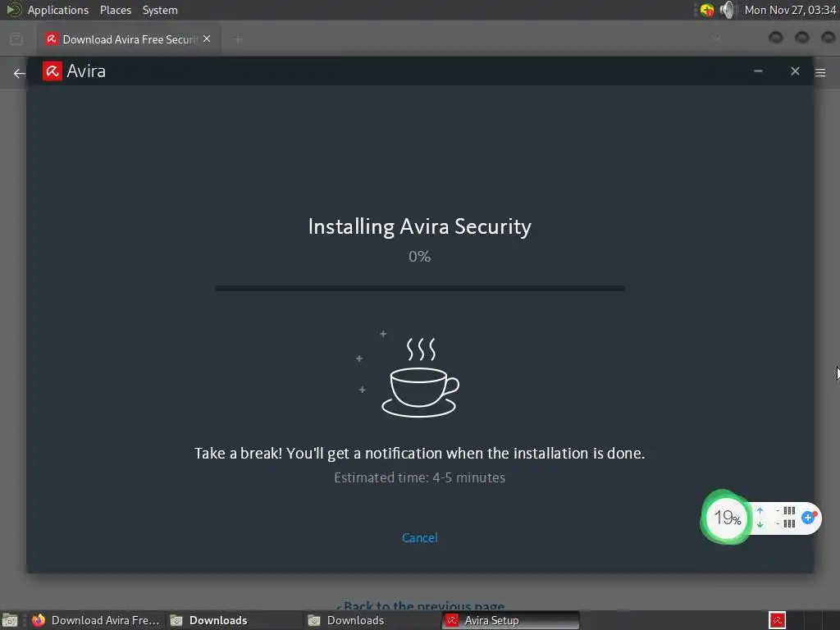Open the Applications menu
840x630 pixels.
[x=58, y=10]
